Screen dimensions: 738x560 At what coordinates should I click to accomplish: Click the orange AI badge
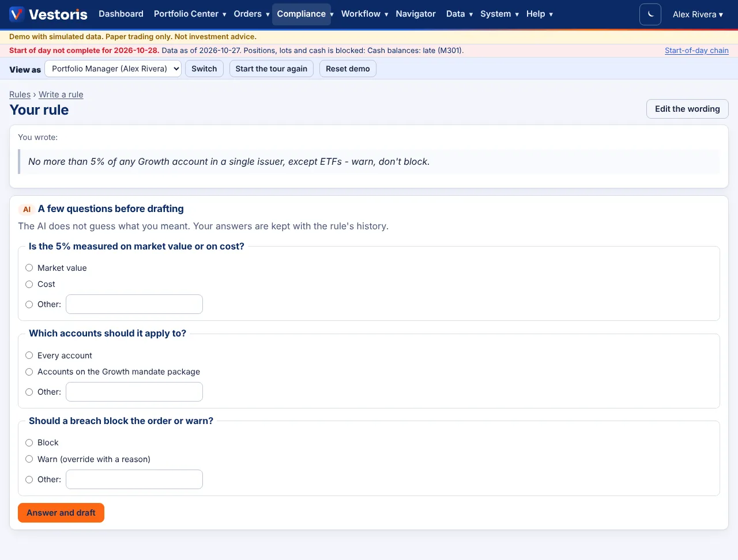point(27,209)
